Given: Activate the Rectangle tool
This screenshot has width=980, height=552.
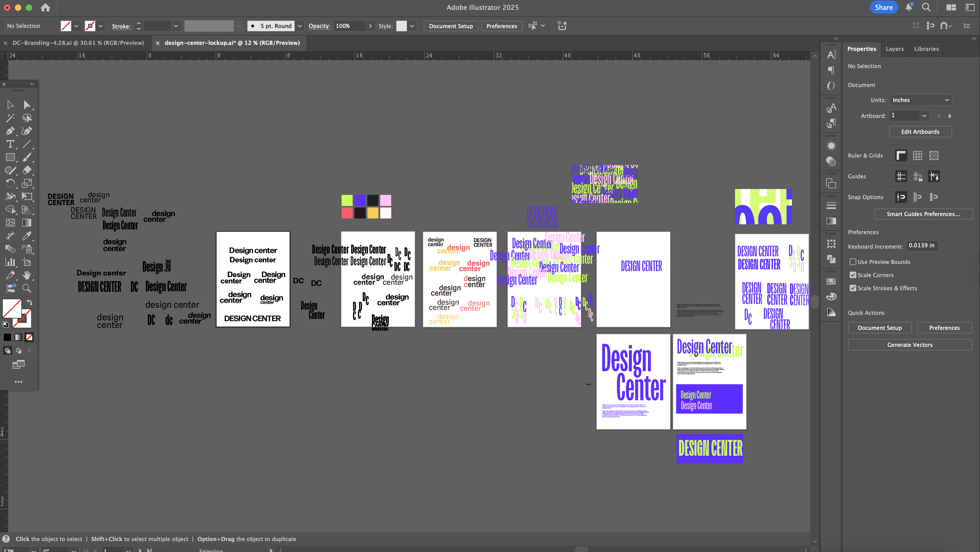Looking at the screenshot, I should [x=10, y=157].
